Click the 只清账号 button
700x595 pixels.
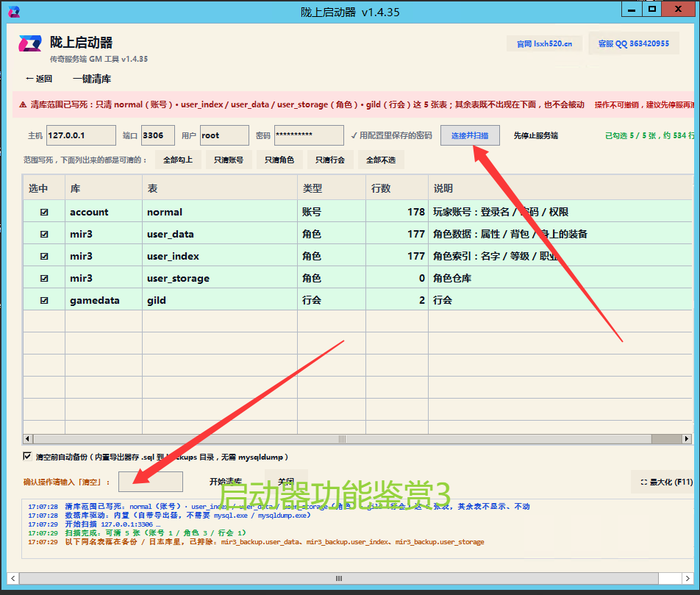[229, 160]
